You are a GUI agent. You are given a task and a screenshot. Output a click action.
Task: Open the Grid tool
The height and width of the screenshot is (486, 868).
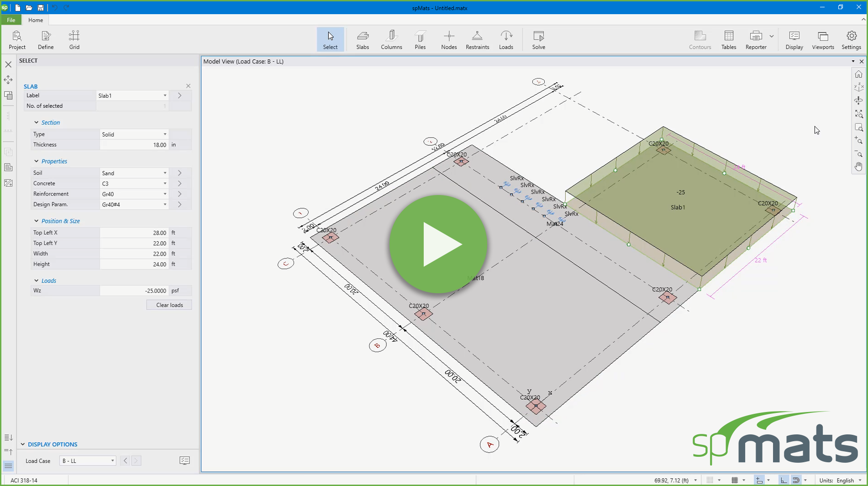(74, 39)
